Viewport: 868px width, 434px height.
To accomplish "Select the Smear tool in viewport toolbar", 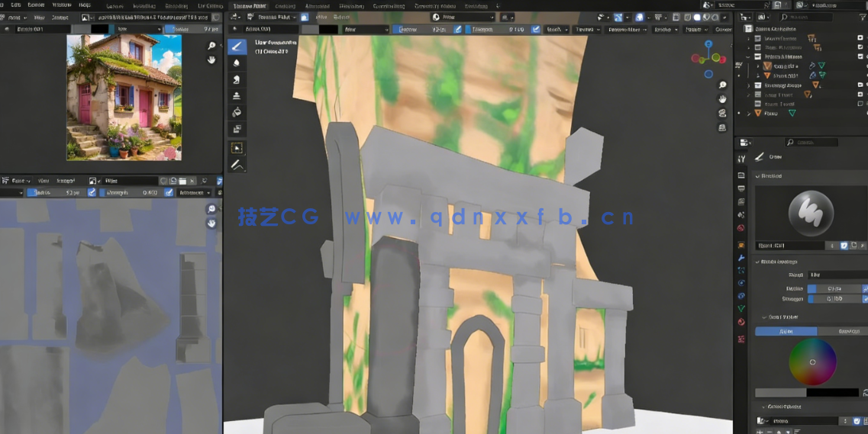I will point(237,79).
